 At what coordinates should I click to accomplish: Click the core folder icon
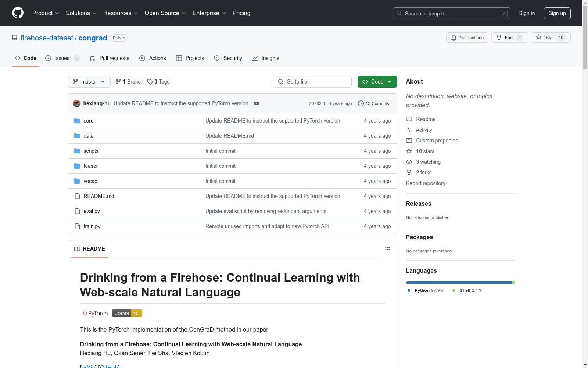pos(77,121)
